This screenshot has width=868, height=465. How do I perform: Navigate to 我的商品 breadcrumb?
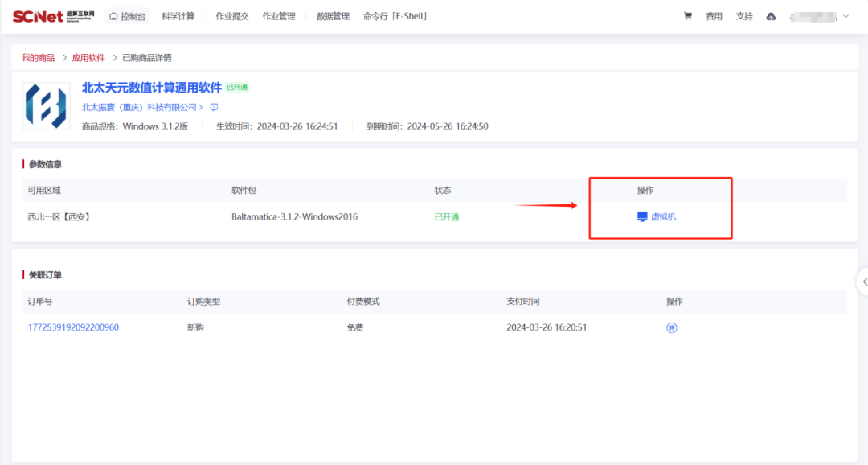pos(39,58)
